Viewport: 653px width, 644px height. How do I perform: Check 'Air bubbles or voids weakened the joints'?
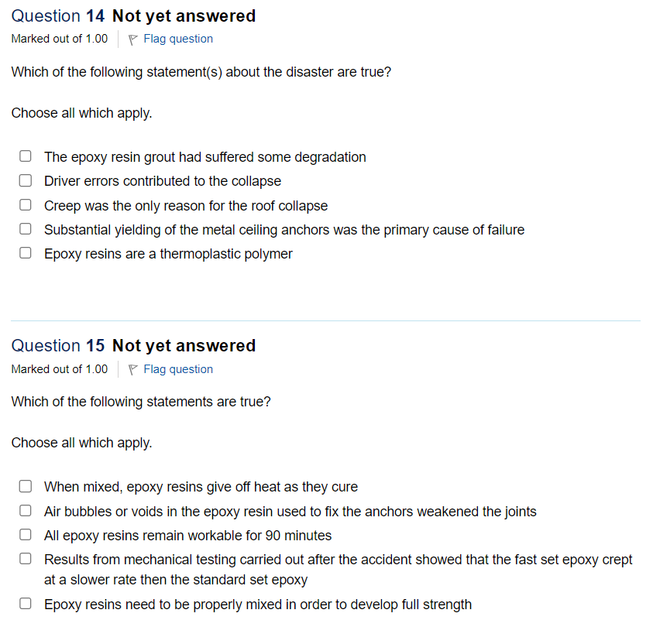coord(25,511)
